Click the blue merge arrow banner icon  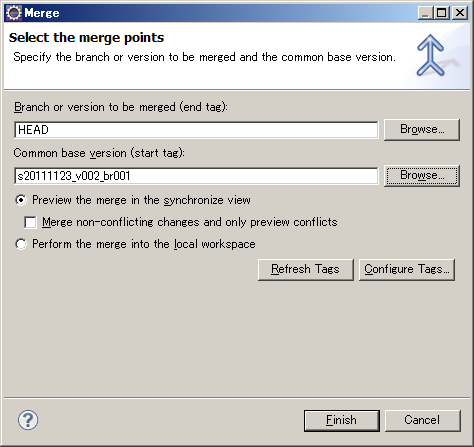[x=431, y=55]
